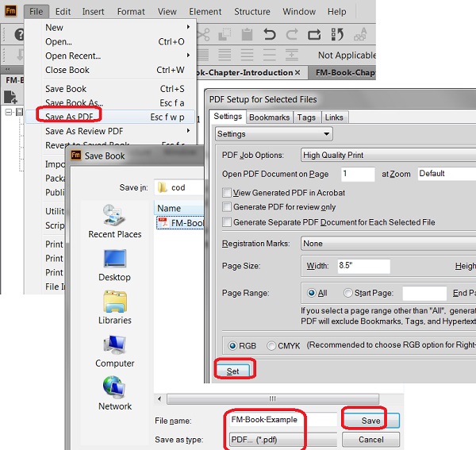Screen dimensions: 476x450
Task: Choose Save Book menu item
Action: (x=110, y=89)
